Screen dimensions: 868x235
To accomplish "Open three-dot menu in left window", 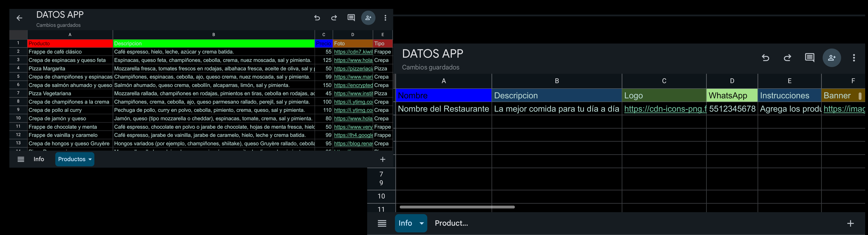I will [x=385, y=18].
